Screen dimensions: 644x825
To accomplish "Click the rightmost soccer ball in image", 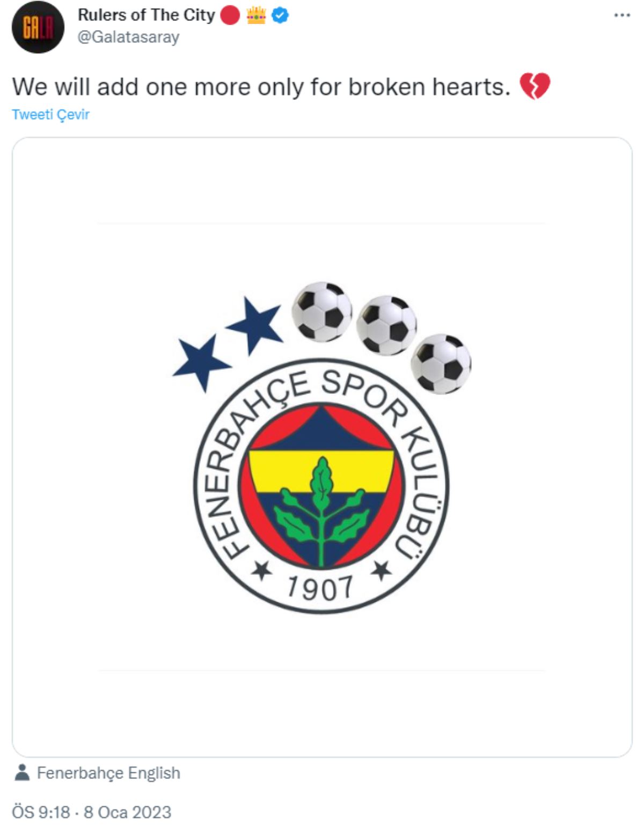I will [442, 363].
